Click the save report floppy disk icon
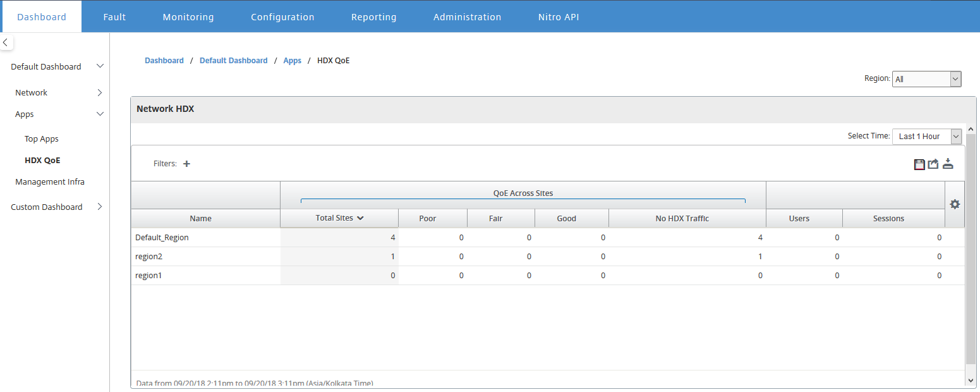The image size is (980, 392). coord(919,164)
